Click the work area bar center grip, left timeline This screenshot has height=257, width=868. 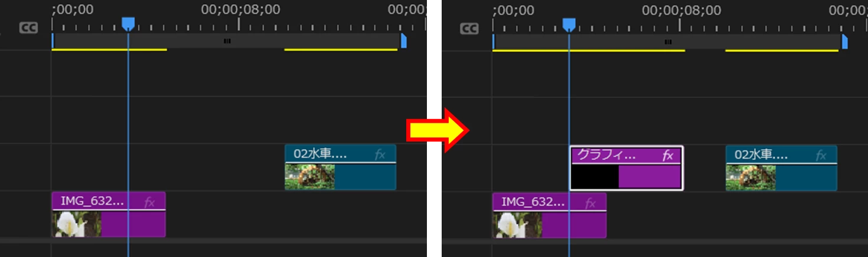point(227,41)
